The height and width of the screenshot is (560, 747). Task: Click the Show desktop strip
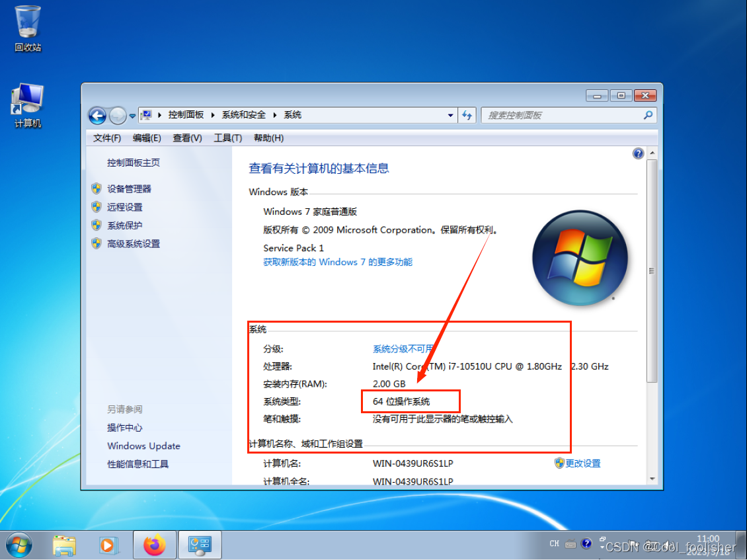pos(742,545)
